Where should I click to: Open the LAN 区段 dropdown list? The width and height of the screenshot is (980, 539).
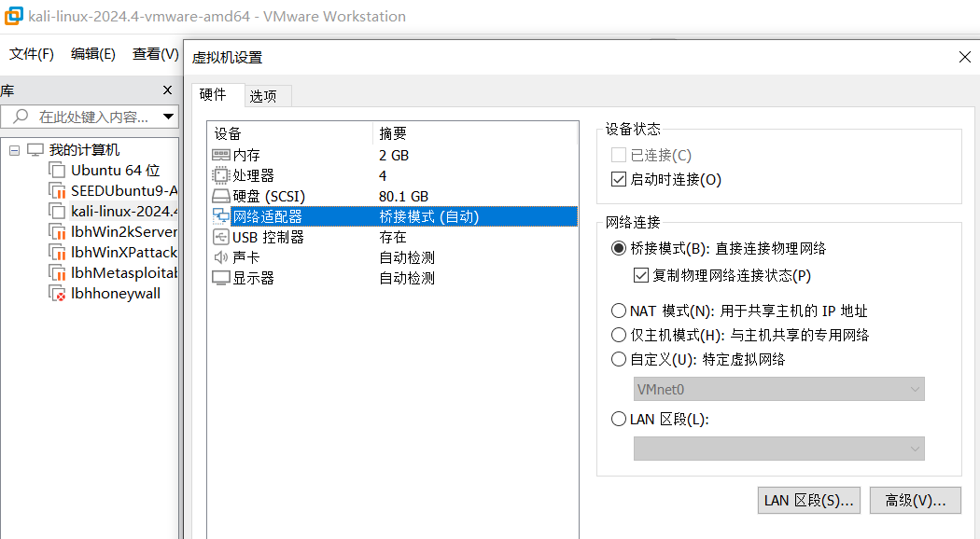(x=778, y=449)
